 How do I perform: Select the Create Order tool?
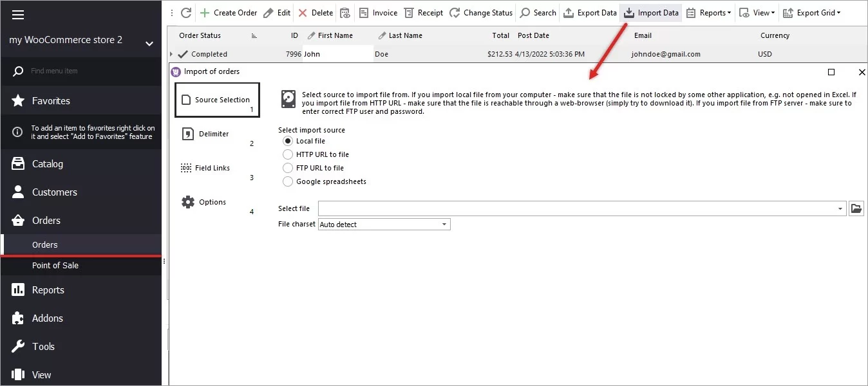point(228,12)
